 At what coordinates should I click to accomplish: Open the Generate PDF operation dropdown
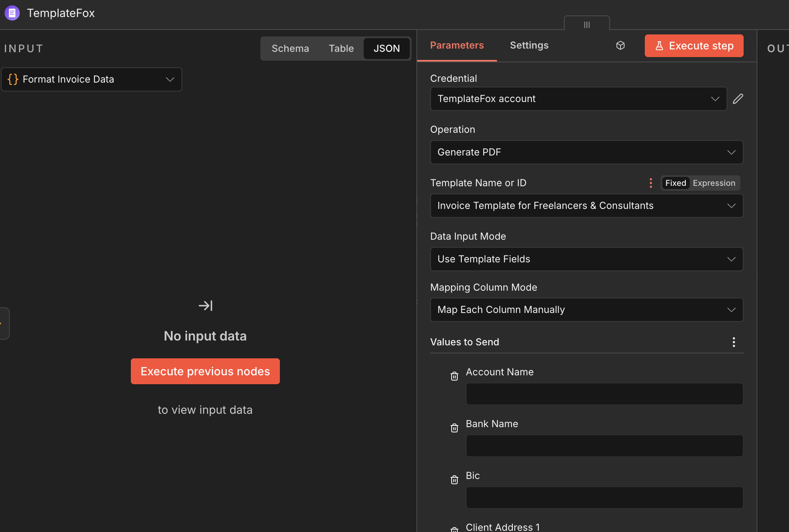(x=586, y=152)
